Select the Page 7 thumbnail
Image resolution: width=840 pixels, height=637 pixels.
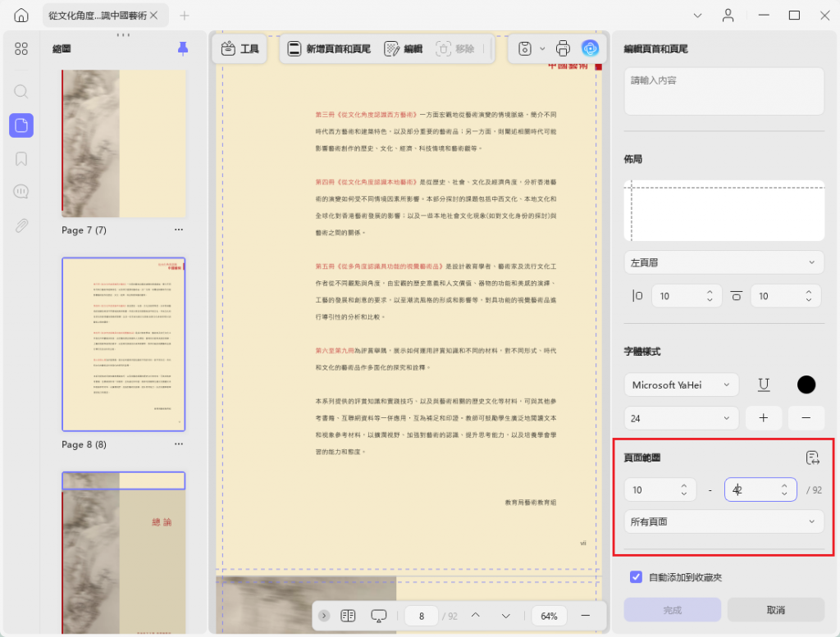pyautogui.click(x=124, y=143)
